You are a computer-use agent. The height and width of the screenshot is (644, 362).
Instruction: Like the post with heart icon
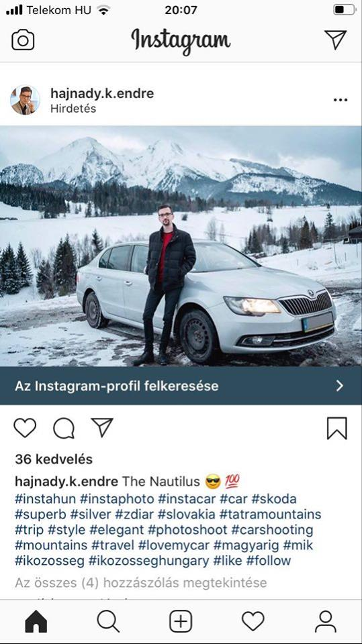(25, 428)
